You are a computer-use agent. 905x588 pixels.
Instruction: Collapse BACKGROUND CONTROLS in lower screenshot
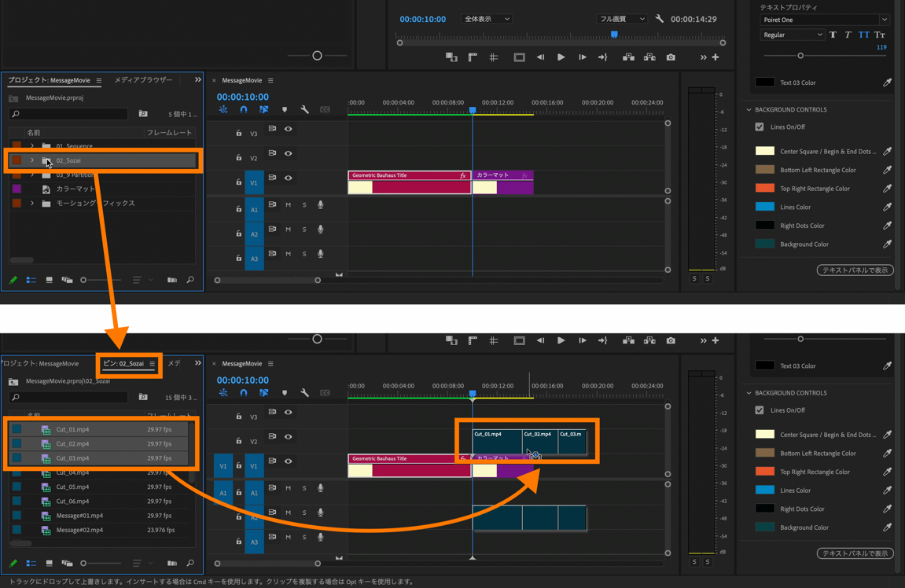click(749, 393)
